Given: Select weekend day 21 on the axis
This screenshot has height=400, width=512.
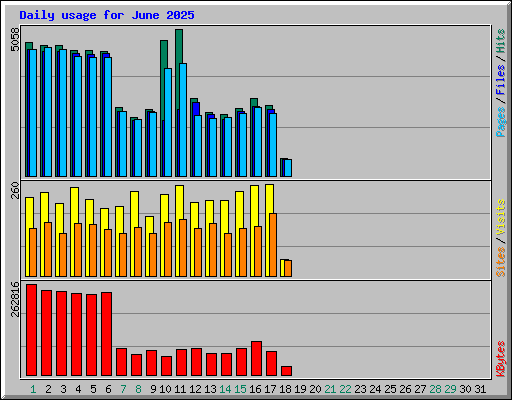Looking at the screenshot, I should tap(330, 389).
